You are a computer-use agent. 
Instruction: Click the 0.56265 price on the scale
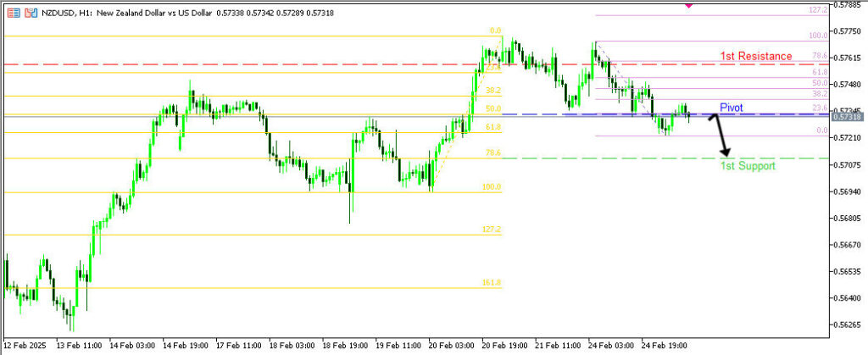pyautogui.click(x=848, y=324)
